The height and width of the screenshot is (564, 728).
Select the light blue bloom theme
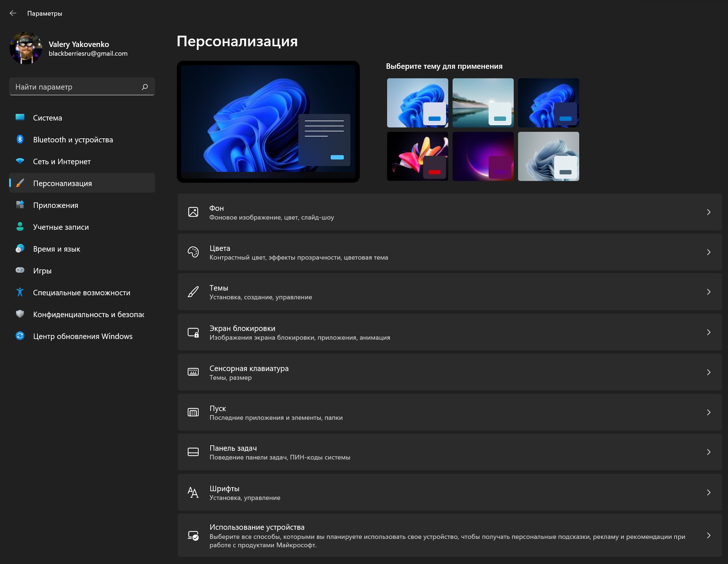tap(418, 103)
